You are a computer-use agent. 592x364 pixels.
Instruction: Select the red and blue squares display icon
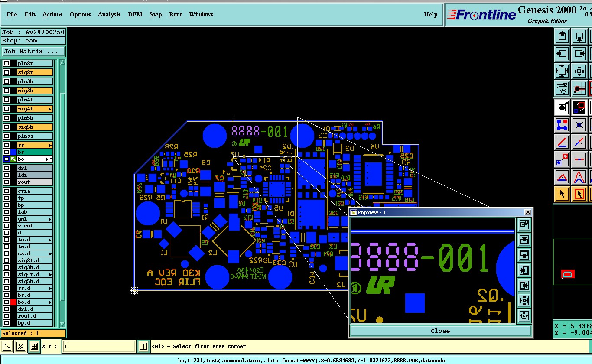coord(580,107)
